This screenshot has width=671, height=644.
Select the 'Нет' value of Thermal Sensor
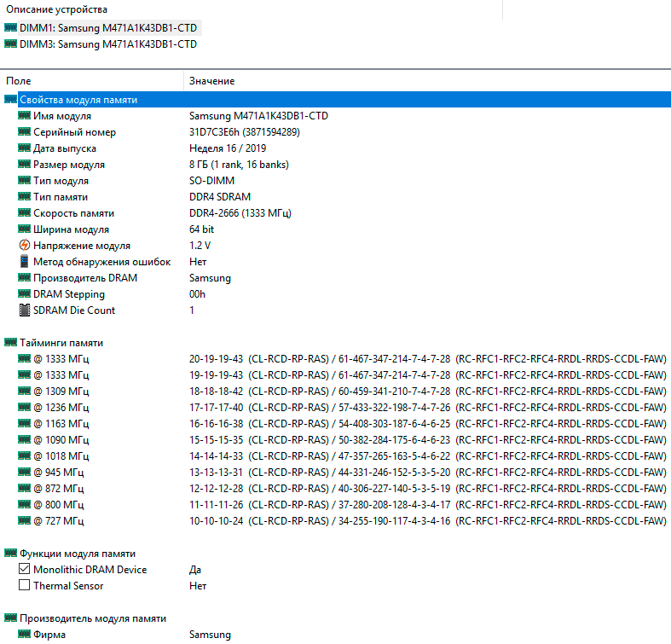198,586
